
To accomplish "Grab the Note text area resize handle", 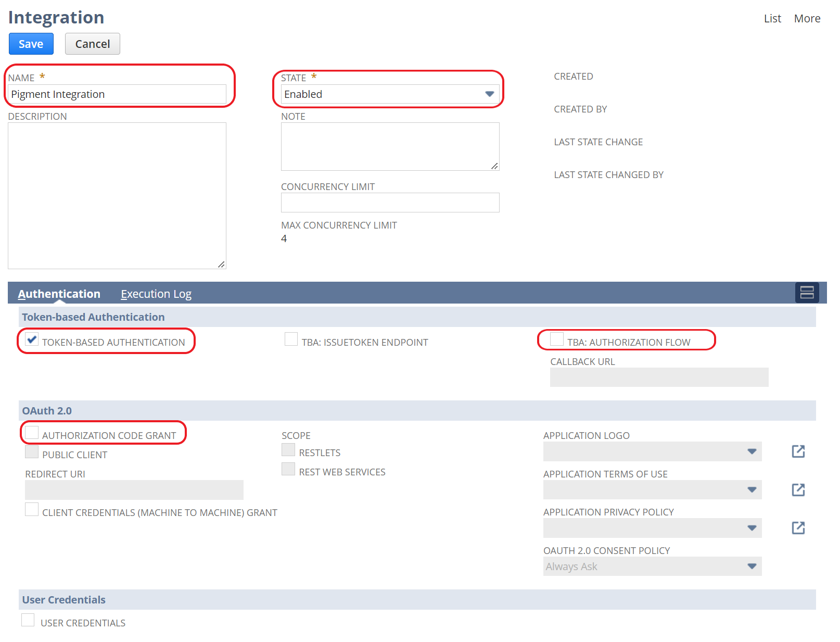I will (495, 166).
